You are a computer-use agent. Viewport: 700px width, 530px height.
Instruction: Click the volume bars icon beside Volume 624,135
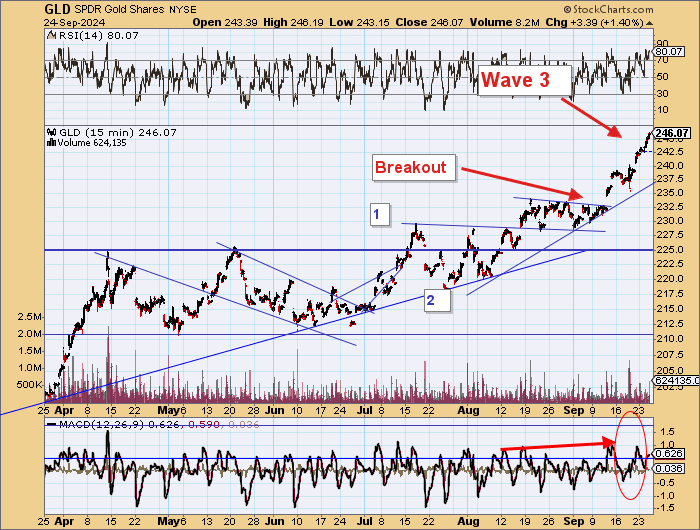(x=51, y=142)
